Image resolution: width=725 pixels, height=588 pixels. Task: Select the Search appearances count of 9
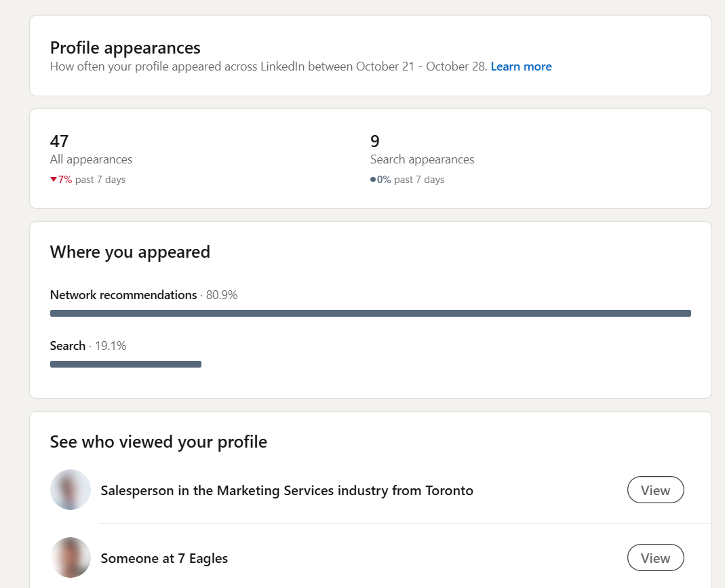point(374,141)
